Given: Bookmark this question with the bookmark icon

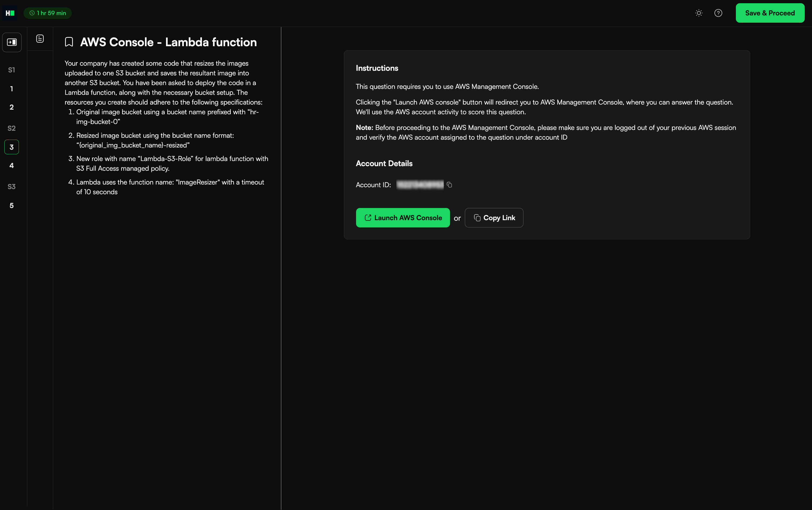Looking at the screenshot, I should (x=69, y=42).
